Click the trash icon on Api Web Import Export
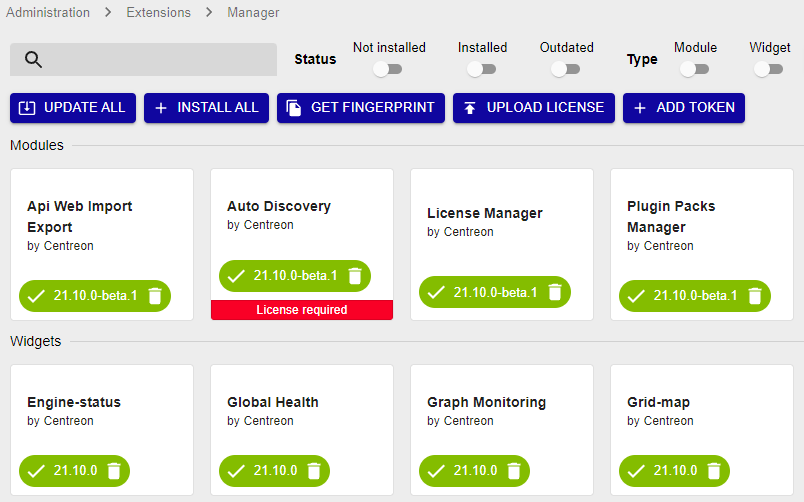 coord(155,296)
